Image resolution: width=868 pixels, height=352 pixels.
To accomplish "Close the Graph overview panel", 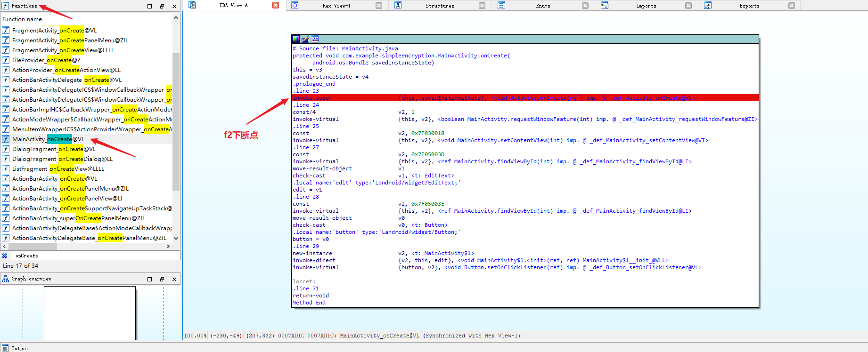I will click(x=174, y=279).
